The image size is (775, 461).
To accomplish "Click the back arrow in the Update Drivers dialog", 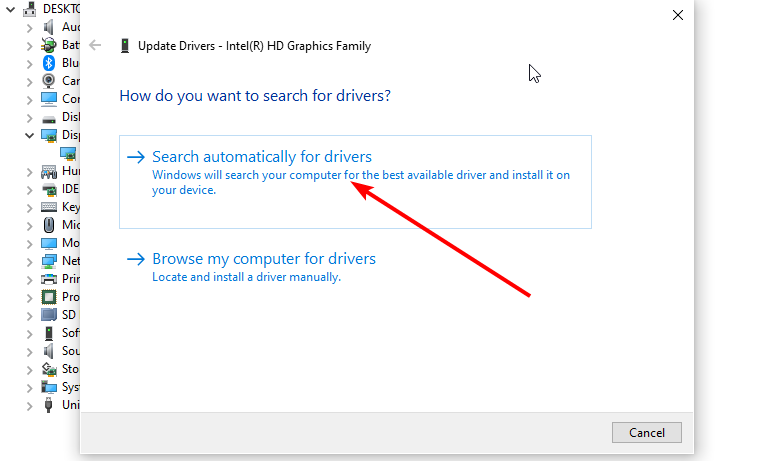I will (x=95, y=45).
